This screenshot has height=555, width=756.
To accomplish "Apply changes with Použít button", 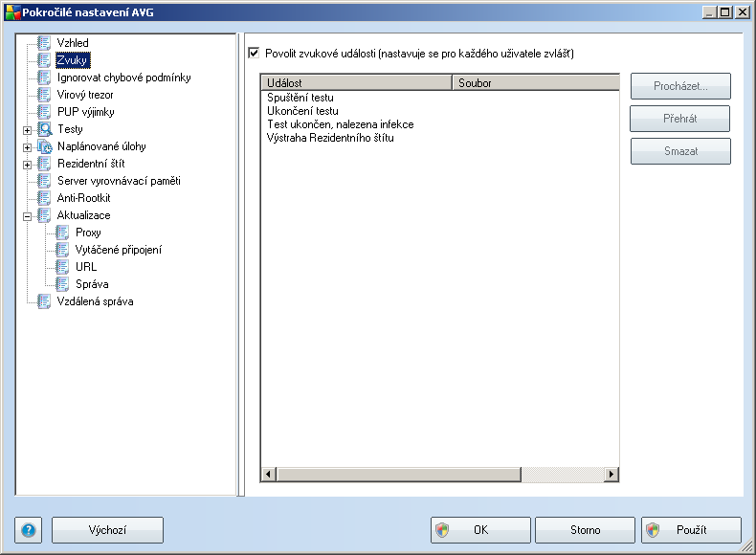I will (x=691, y=530).
